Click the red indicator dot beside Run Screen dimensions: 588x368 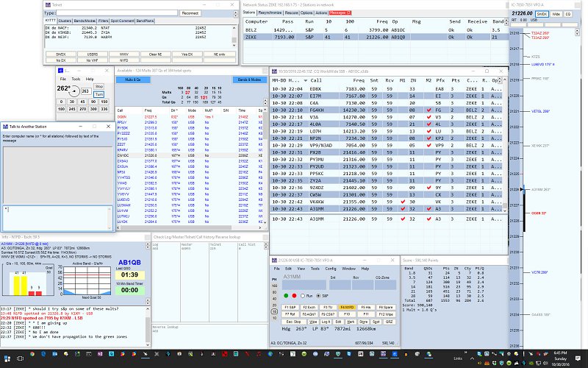(x=294, y=296)
